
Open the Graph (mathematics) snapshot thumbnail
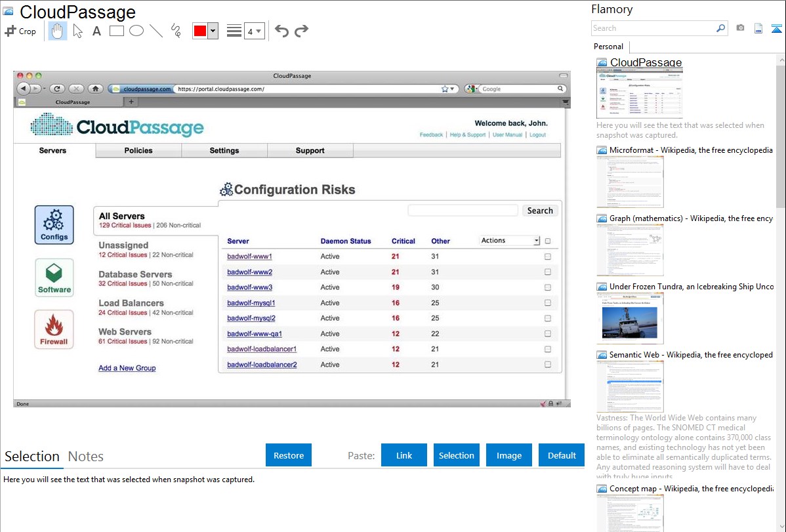click(630, 250)
